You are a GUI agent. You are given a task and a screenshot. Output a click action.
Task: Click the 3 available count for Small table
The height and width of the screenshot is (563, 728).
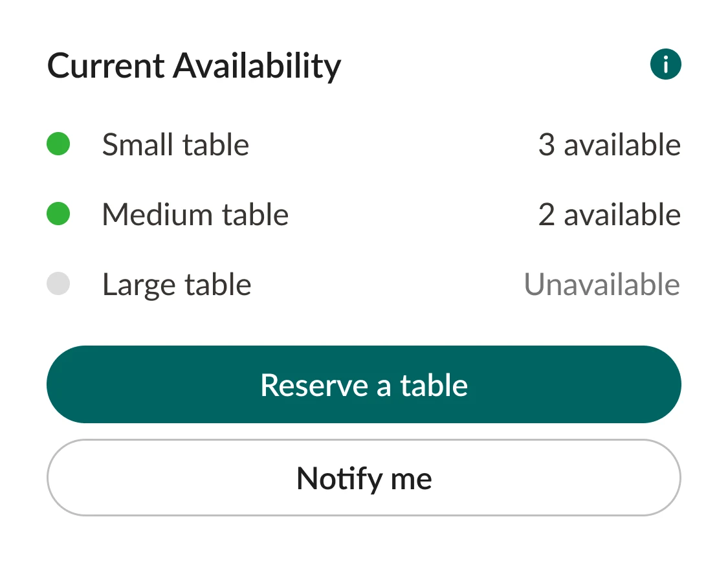click(610, 144)
